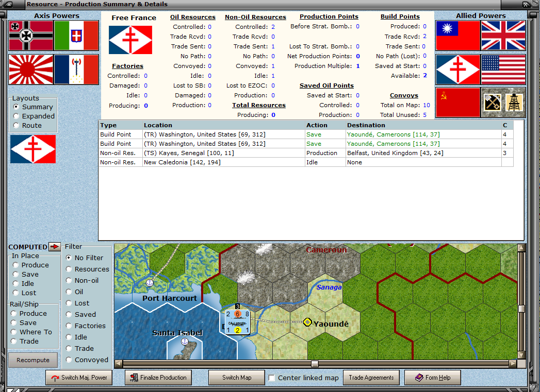Viewport: 540px width, 392px height.
Task: Click the Switch Map button
Action: 237,378
